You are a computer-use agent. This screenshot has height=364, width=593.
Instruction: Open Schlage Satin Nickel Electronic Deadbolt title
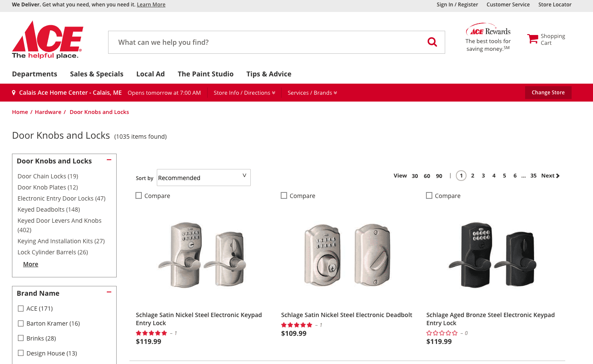346,315
